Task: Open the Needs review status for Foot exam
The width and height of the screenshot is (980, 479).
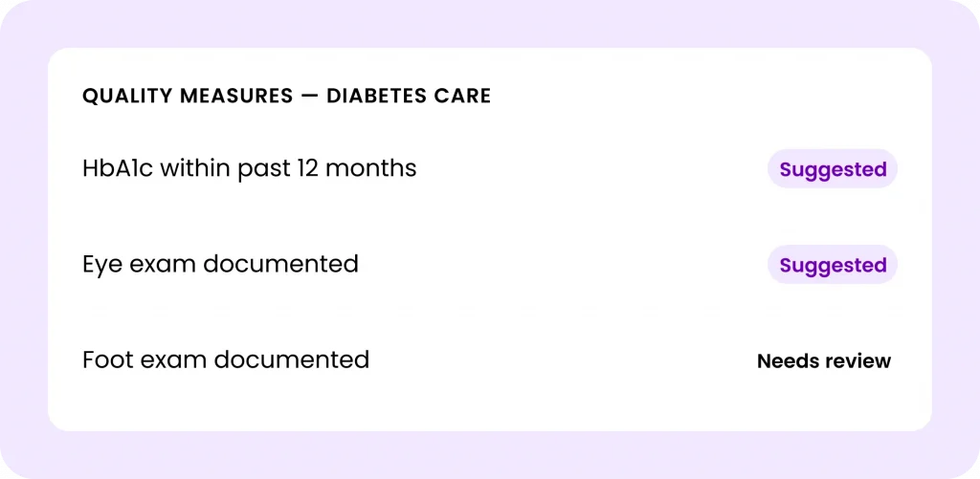Action: (x=824, y=360)
